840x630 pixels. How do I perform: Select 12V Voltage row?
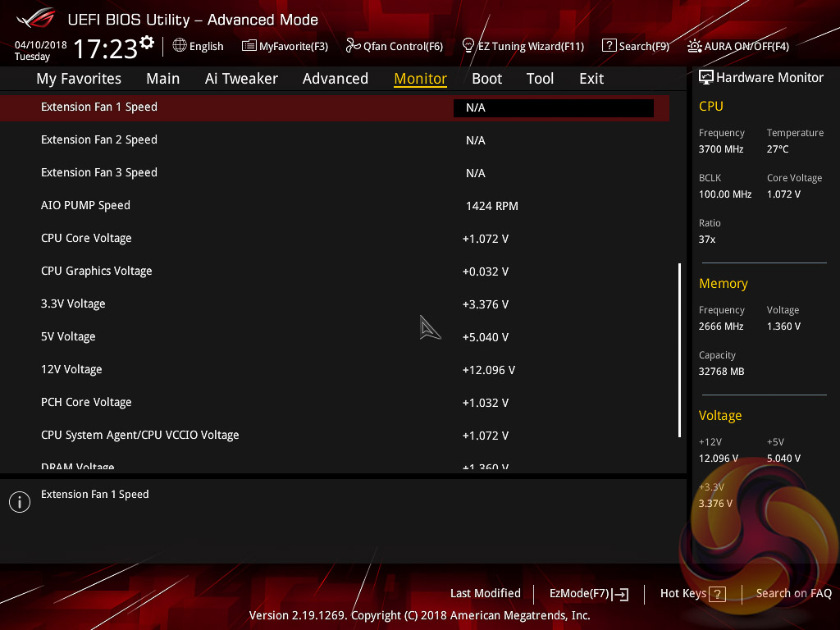pyautogui.click(x=335, y=370)
